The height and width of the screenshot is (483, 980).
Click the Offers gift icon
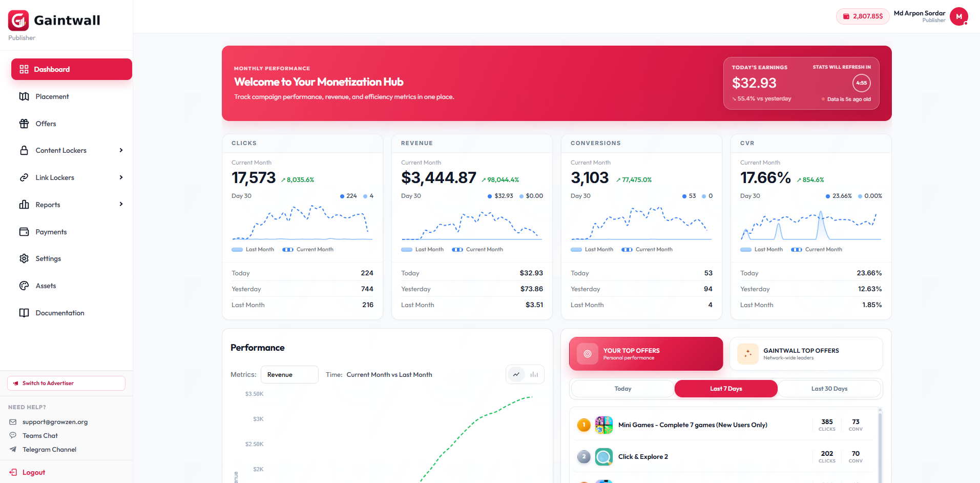click(x=24, y=124)
